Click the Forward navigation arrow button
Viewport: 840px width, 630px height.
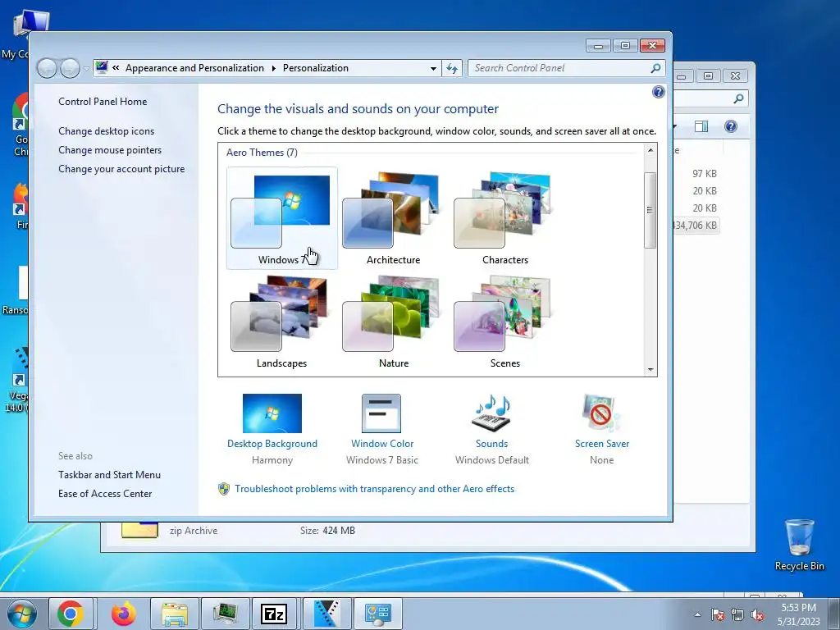[71, 68]
